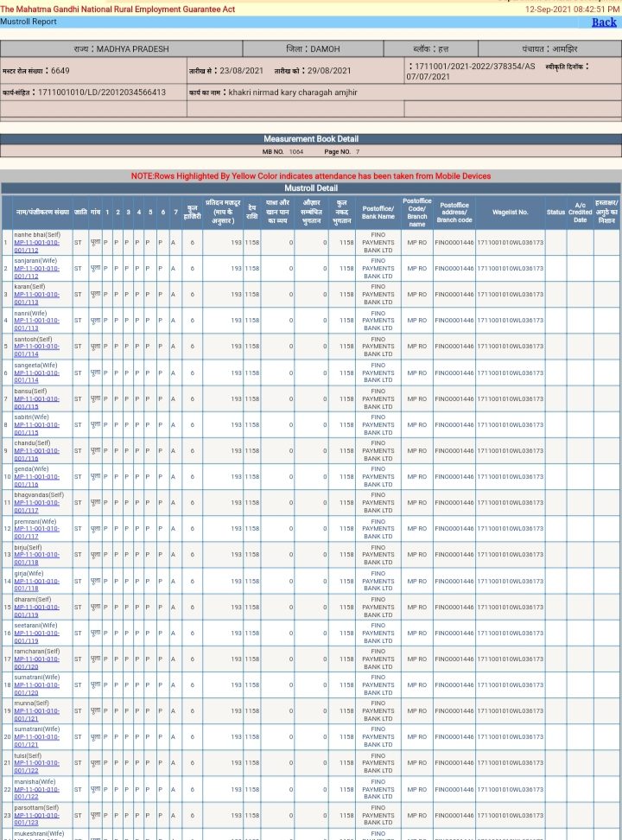Click MB NO. value 1064

pyautogui.click(x=296, y=151)
